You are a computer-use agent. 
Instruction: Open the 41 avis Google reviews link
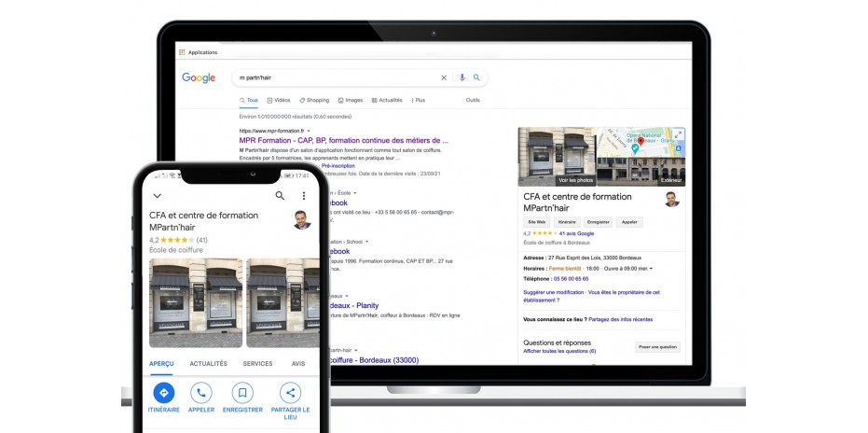[576, 234]
